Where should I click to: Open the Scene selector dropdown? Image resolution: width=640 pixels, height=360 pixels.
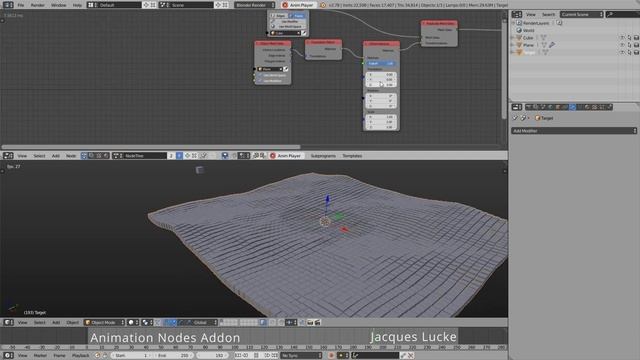pyautogui.click(x=186, y=5)
